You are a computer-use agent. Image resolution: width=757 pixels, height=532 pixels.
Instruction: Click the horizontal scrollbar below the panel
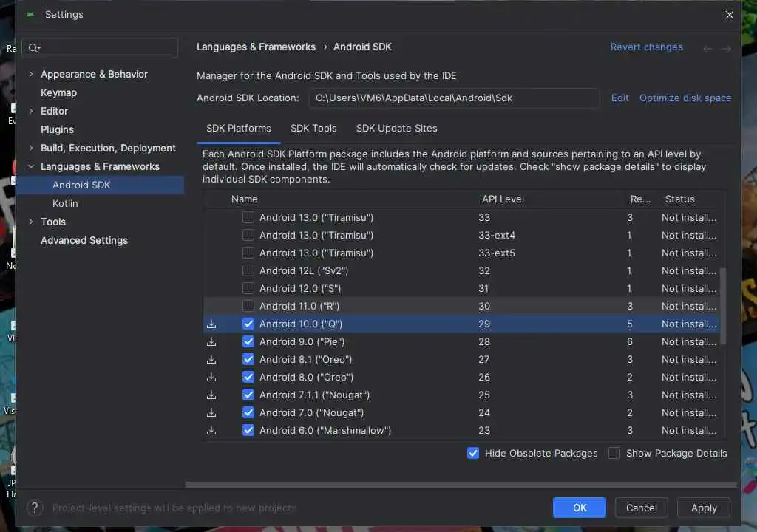(461, 484)
